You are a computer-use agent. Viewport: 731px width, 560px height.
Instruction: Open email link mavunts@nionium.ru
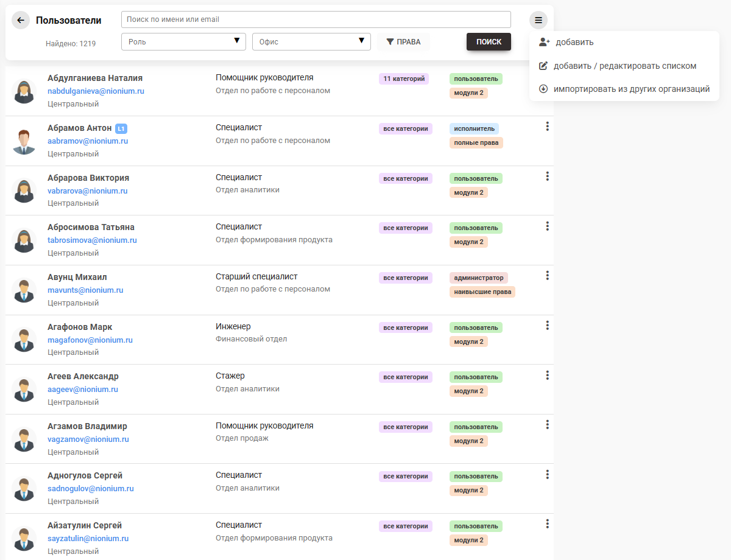pos(85,290)
